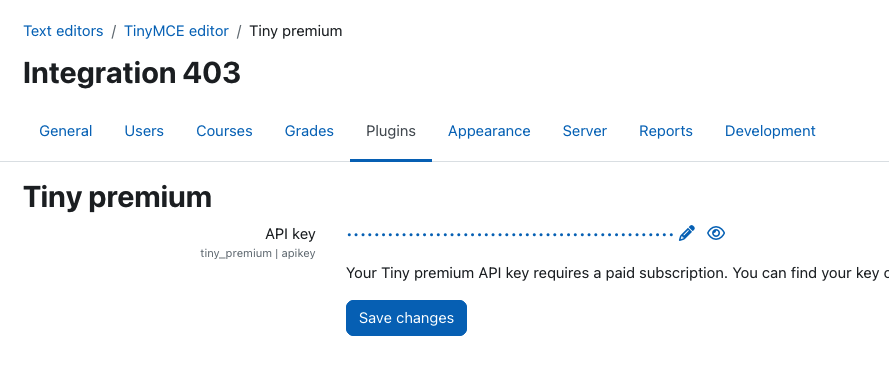Viewport: 889px width, 385px height.
Task: Click the masked API key dots field
Action: click(x=510, y=234)
